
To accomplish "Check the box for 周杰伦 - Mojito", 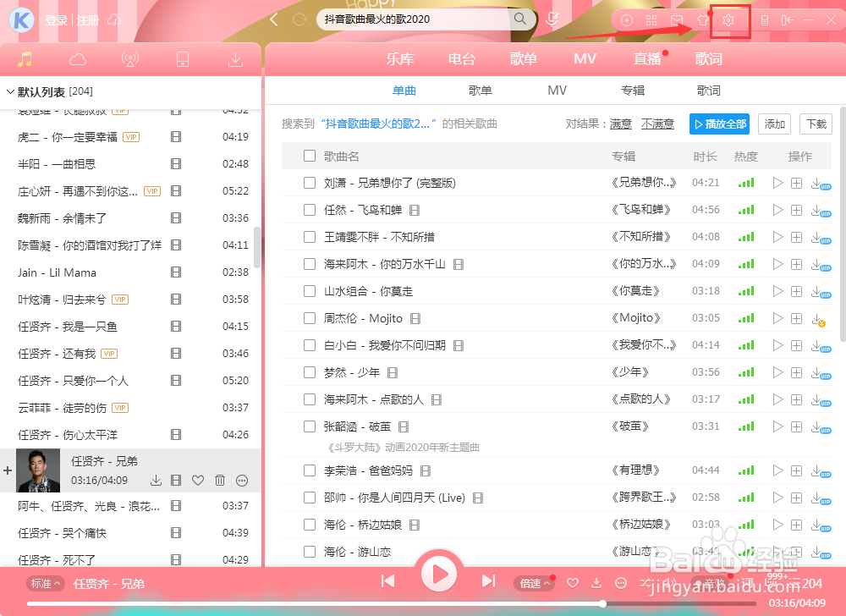I will click(309, 318).
